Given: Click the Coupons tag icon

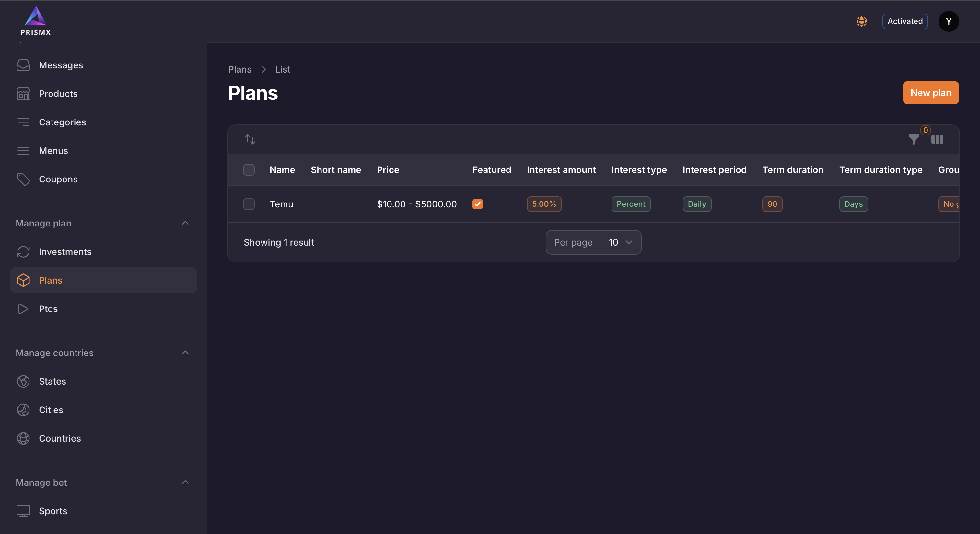Looking at the screenshot, I should tap(23, 179).
